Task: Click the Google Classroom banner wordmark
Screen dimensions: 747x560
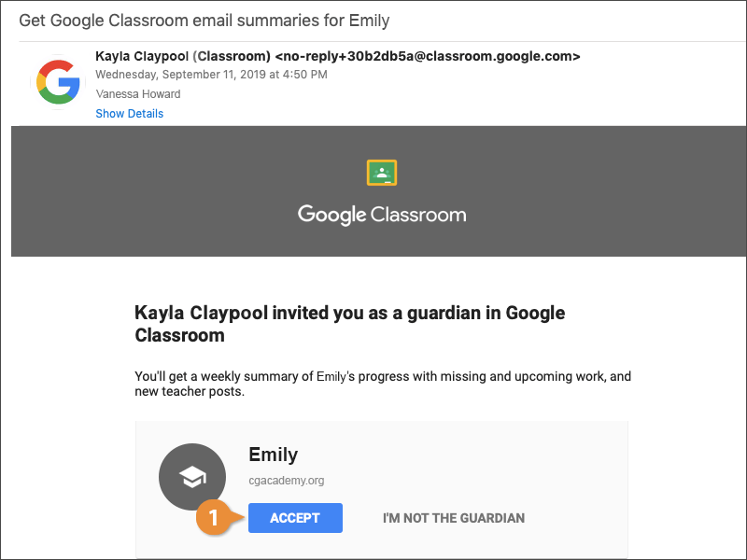Action: [x=382, y=215]
